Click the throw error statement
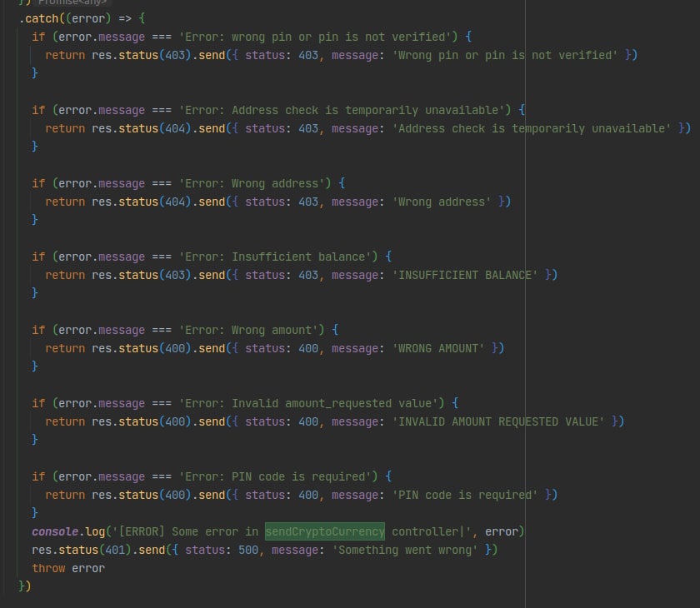 68,568
